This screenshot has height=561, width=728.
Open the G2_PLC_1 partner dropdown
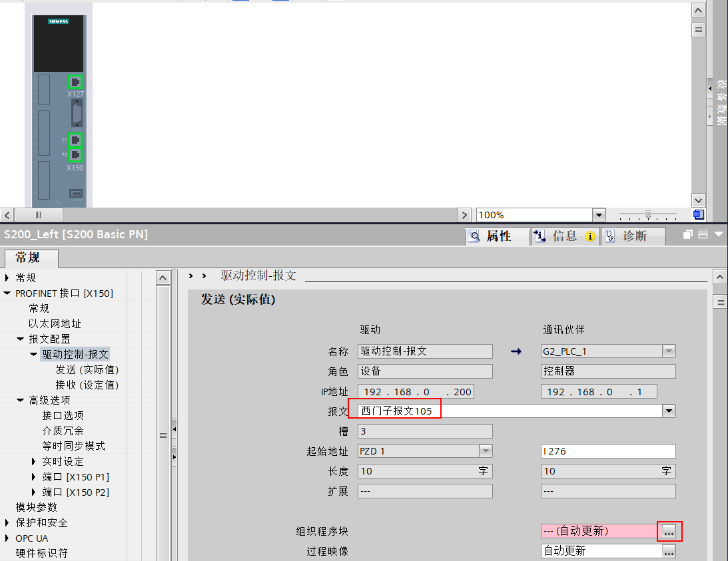669,351
